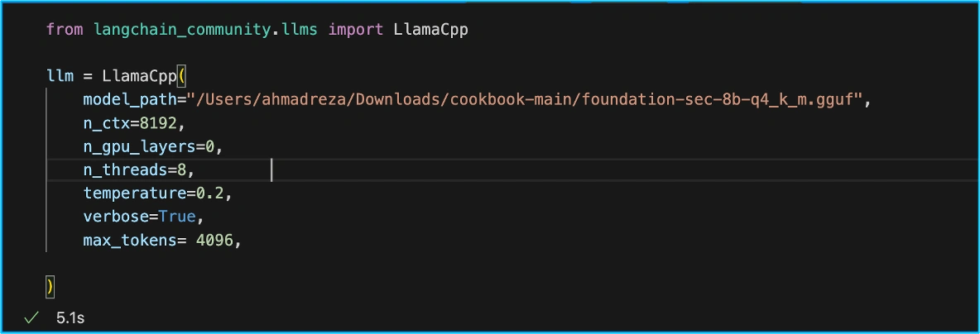Click the llm variable name
This screenshot has width=980, height=334.
[x=60, y=76]
